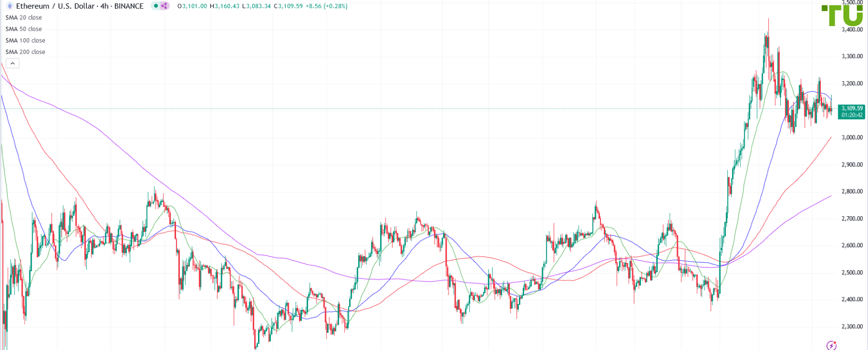
Task: Click the 2,800.00 price axis label
Action: pos(852,192)
